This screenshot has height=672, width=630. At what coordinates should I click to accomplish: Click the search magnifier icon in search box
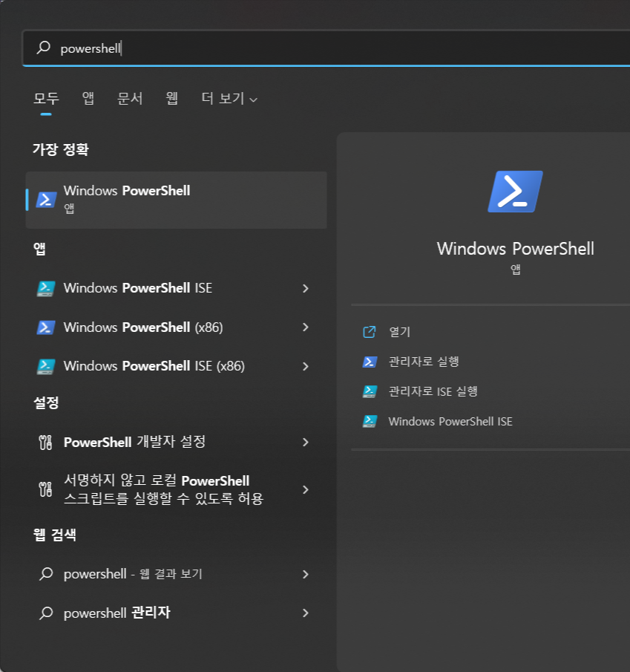point(44,48)
